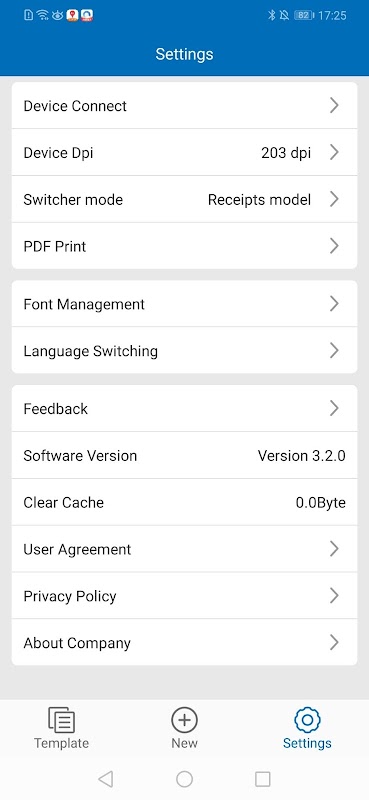Screen dimensions: 369x800
Task: View the User Agreement
Action: pos(184,549)
